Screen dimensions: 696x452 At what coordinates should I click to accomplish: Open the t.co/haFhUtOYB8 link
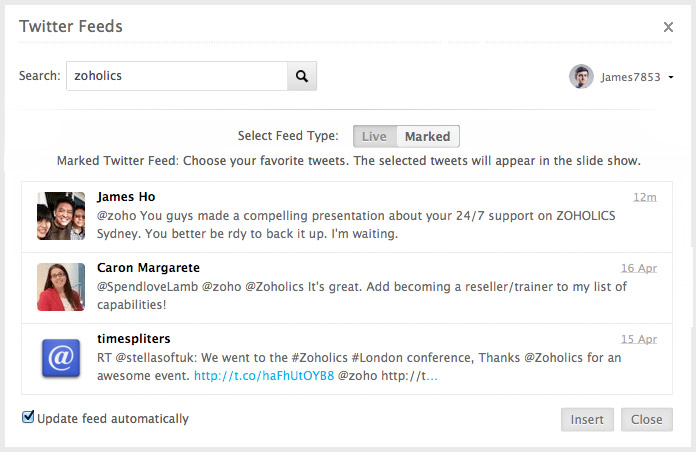pos(264,377)
